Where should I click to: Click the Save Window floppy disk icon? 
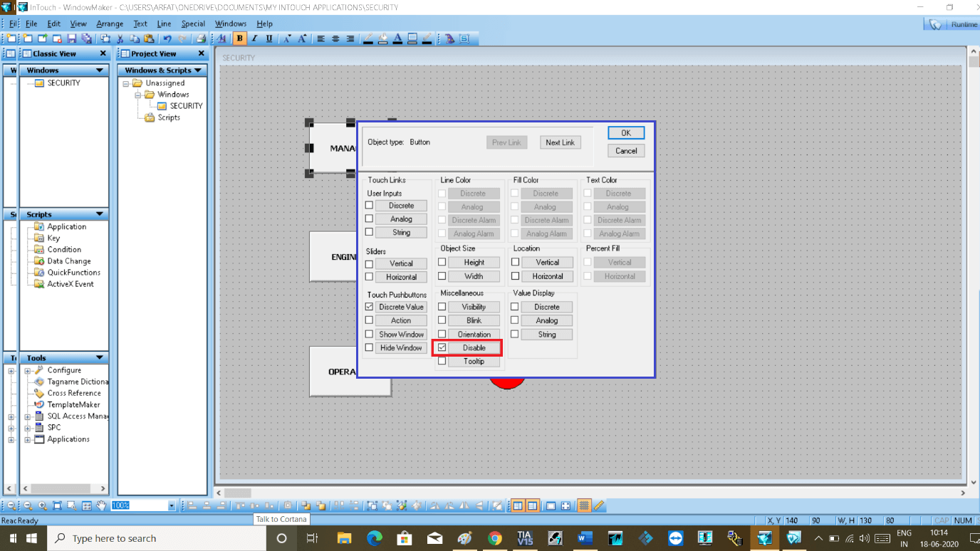pos(72,38)
